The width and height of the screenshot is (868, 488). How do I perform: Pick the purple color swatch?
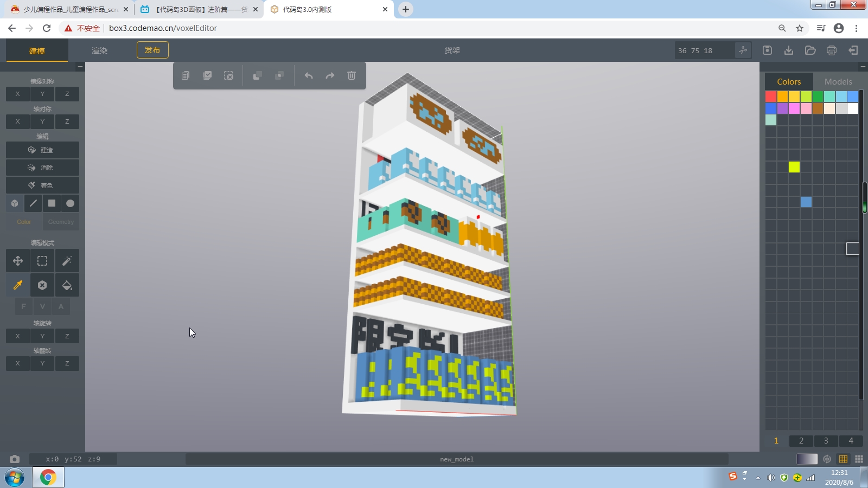[782, 108]
